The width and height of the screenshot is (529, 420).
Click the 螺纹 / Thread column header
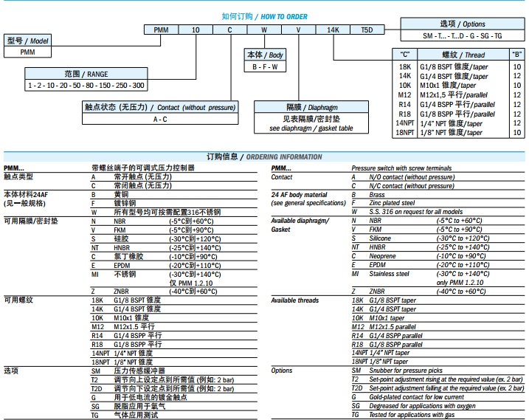[x=463, y=55]
